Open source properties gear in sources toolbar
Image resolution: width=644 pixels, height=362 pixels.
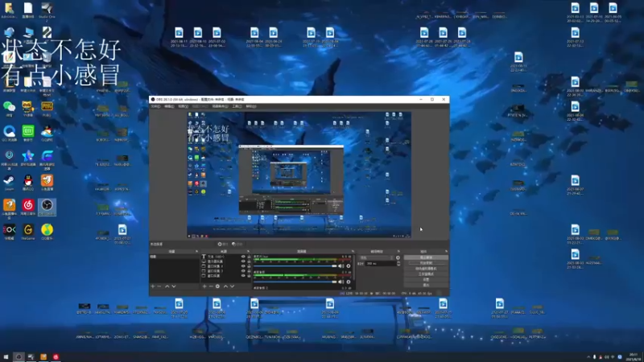coord(217,286)
